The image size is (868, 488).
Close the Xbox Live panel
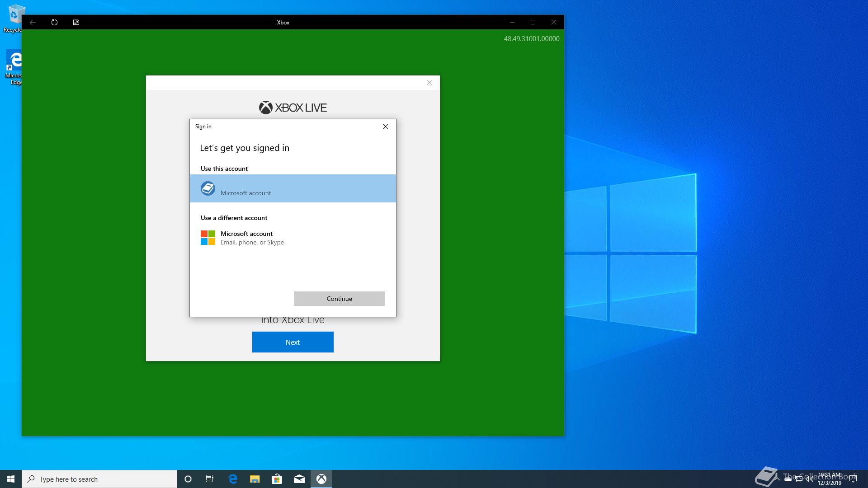(x=429, y=83)
